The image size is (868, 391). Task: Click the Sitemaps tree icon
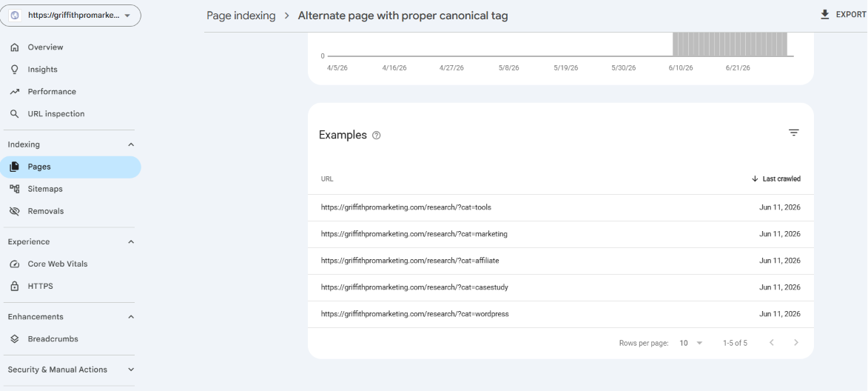point(15,189)
